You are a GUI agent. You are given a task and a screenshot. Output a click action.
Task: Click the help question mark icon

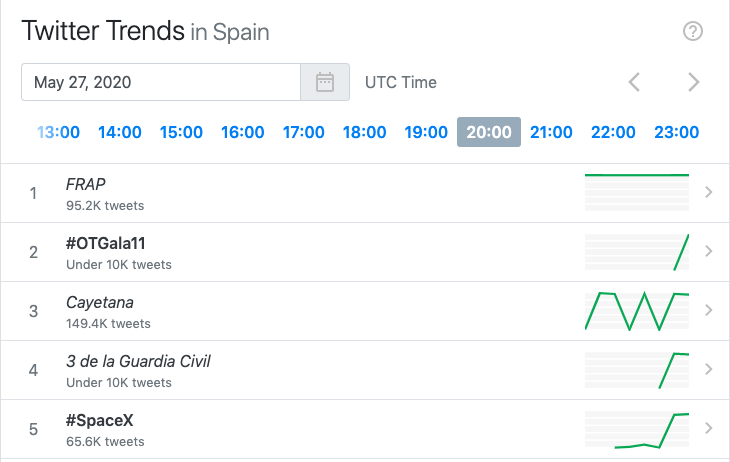point(693,31)
